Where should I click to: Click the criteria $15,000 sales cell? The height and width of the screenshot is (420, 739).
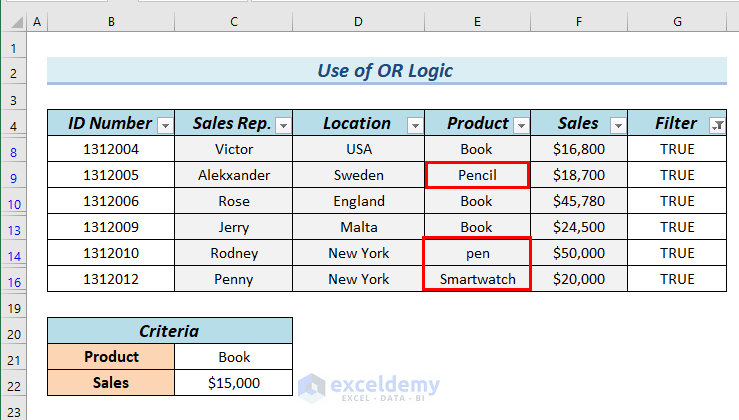pos(234,383)
